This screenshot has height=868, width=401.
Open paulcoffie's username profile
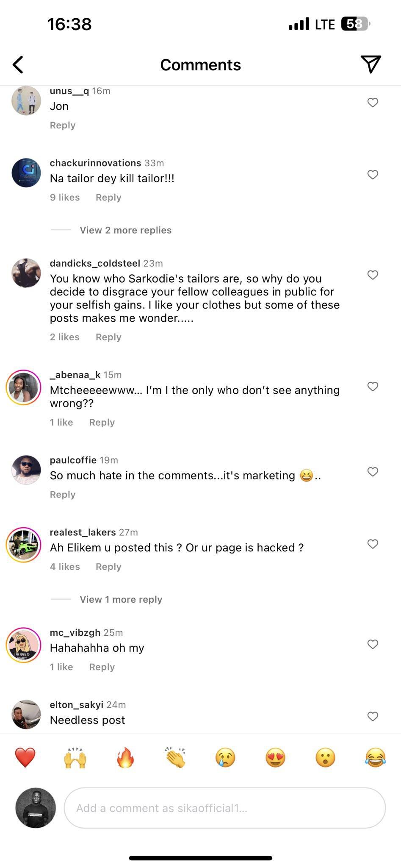[x=73, y=460]
